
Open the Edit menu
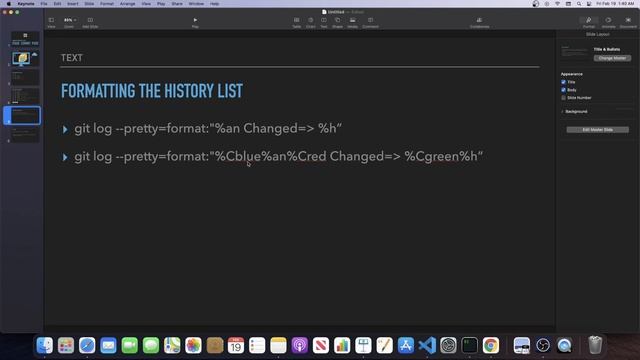coord(58,4)
